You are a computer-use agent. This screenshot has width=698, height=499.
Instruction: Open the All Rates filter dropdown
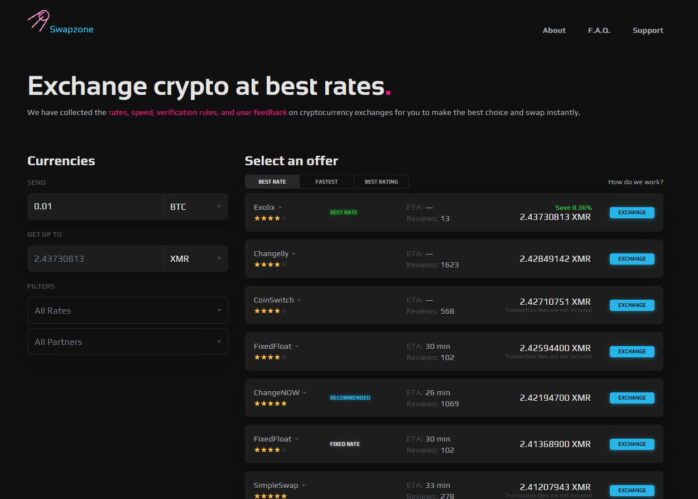tap(127, 311)
